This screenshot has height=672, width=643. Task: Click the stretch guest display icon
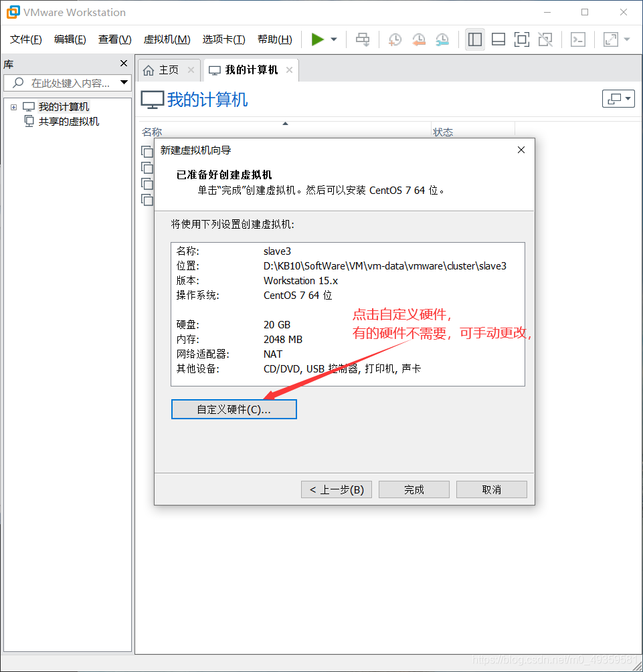pyautogui.click(x=611, y=39)
